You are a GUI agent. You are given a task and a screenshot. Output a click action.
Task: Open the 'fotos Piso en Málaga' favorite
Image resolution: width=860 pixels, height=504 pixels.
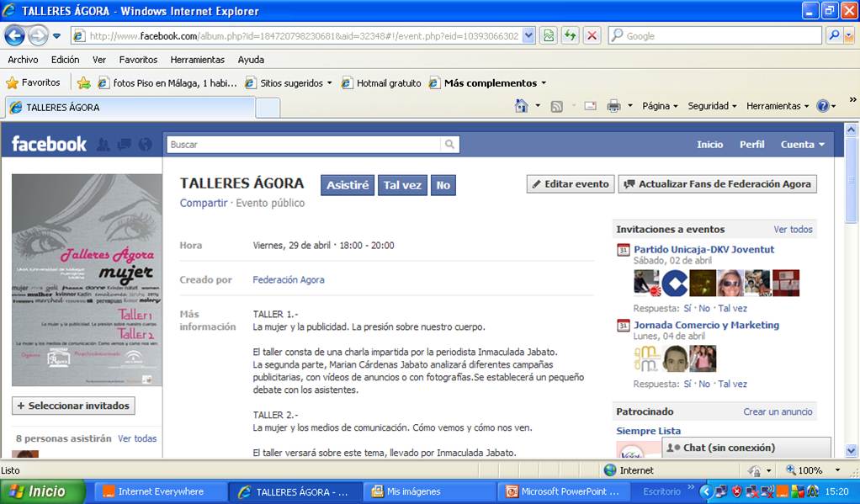point(167,83)
